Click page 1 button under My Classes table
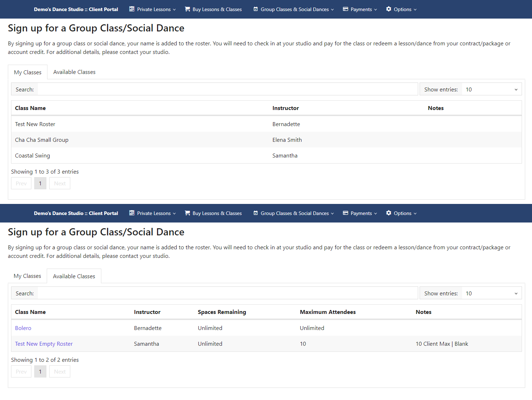The image size is (532, 400). point(40,183)
